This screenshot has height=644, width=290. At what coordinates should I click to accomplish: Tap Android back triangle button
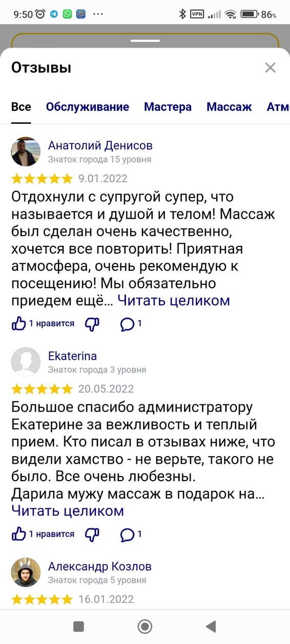211,626
